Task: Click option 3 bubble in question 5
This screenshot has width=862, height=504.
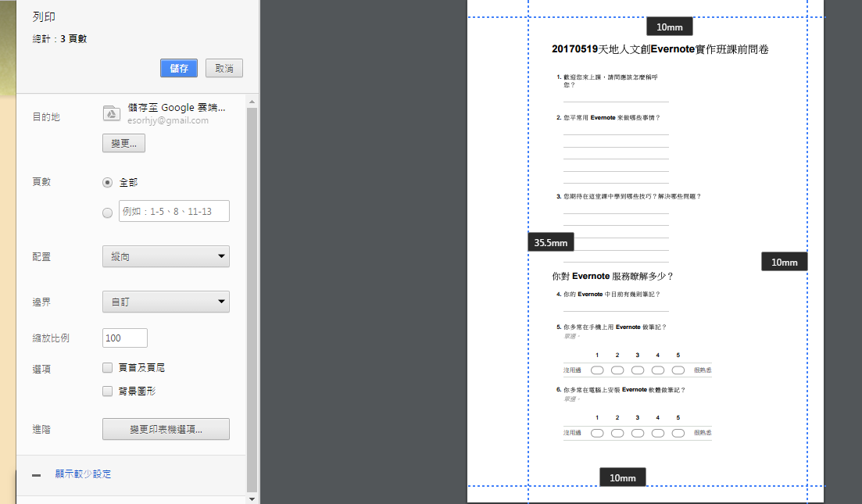Action: pos(638,370)
